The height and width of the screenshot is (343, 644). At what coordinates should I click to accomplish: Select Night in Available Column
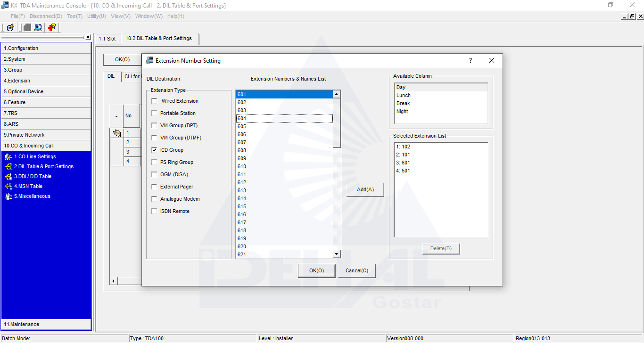tap(441, 111)
